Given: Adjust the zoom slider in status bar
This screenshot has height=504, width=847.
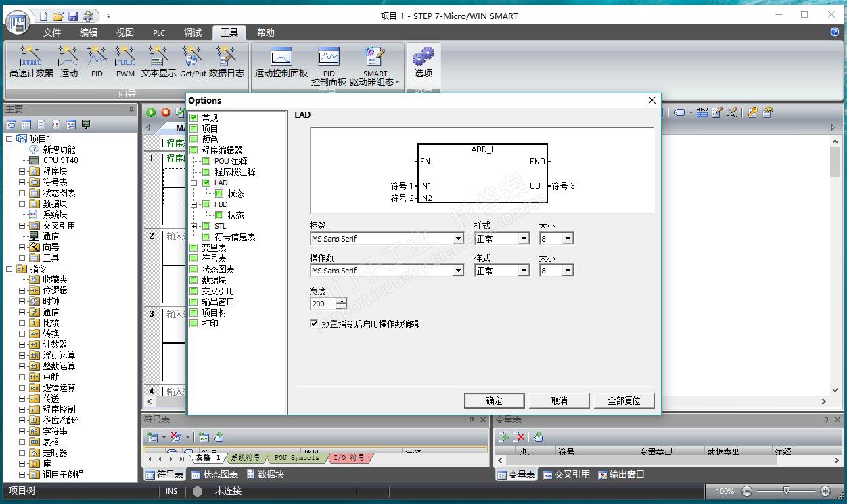Looking at the screenshot, I should 786,491.
